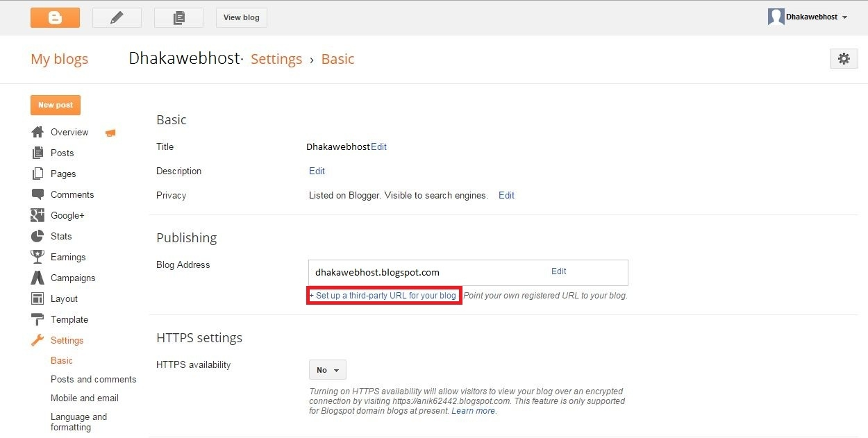
Task: Click the Comments speech bubble icon
Action: [x=37, y=194]
